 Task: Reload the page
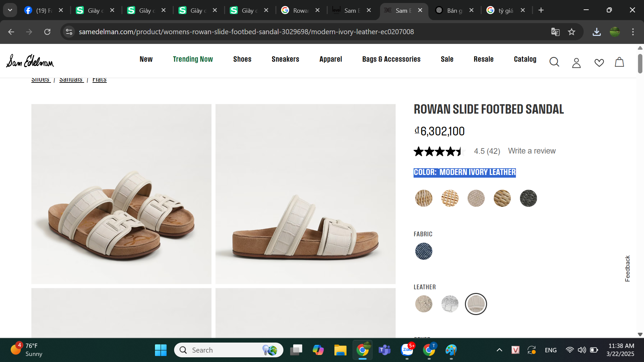pyautogui.click(x=47, y=32)
